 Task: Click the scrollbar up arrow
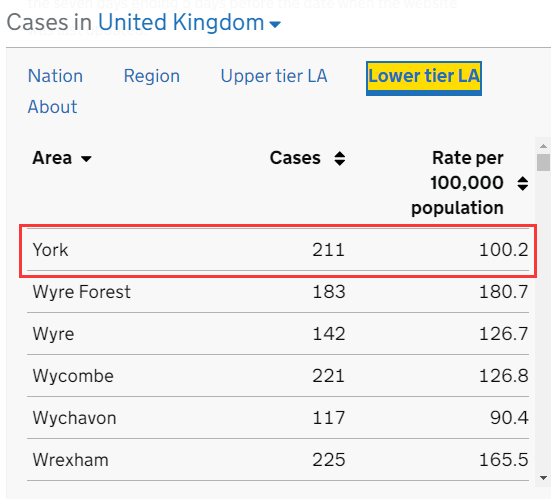click(x=543, y=146)
